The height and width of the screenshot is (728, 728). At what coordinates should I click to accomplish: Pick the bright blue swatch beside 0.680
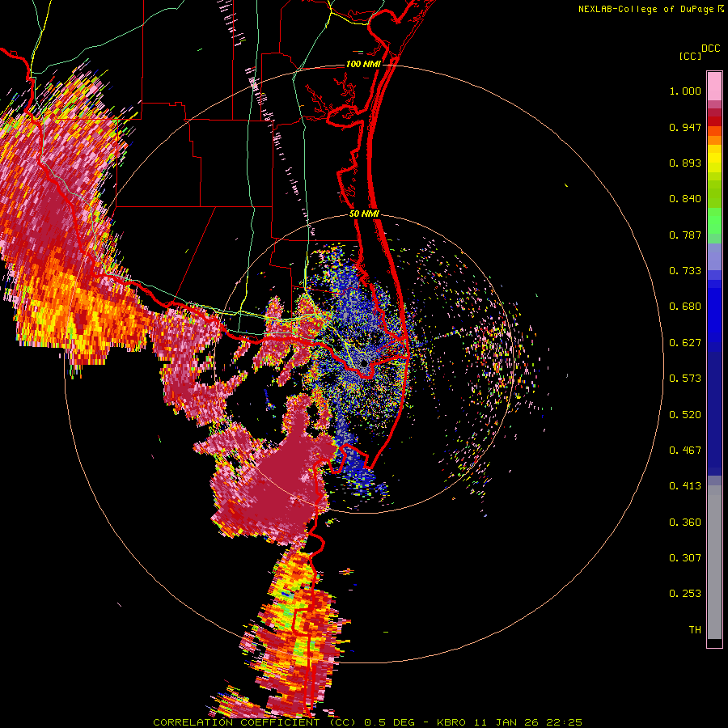click(x=714, y=311)
